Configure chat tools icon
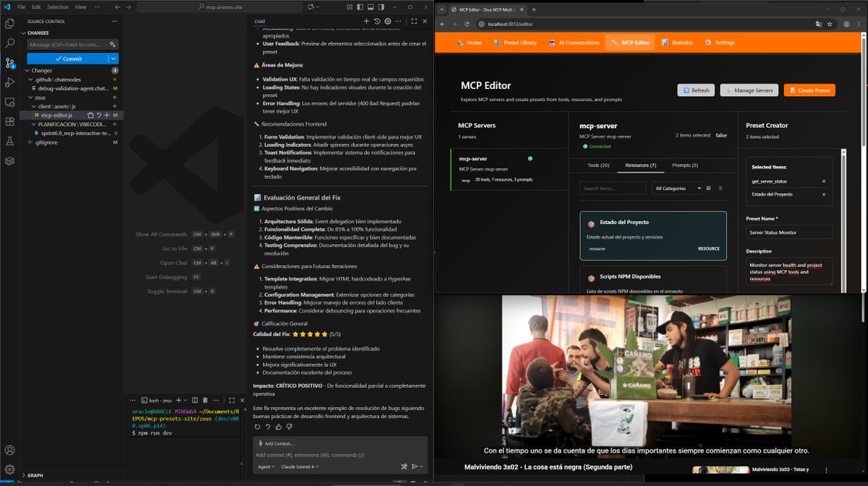This screenshot has height=486, width=868. 404,466
